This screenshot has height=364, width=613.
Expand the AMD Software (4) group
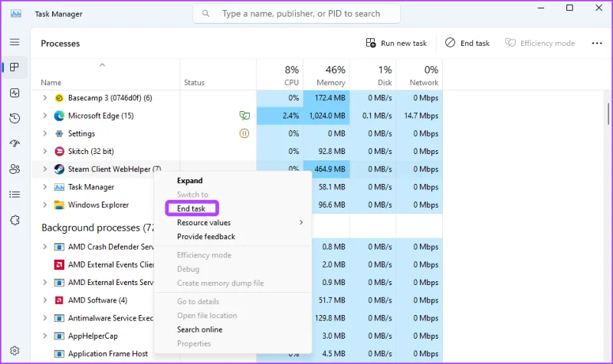click(44, 300)
